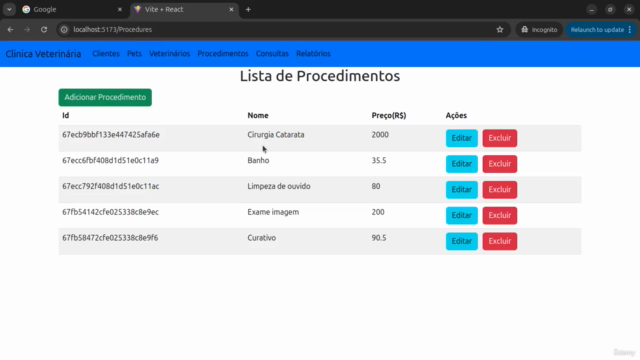The image size is (640, 360).
Task: Delete the Exame imagem procedure
Action: [x=500, y=215]
